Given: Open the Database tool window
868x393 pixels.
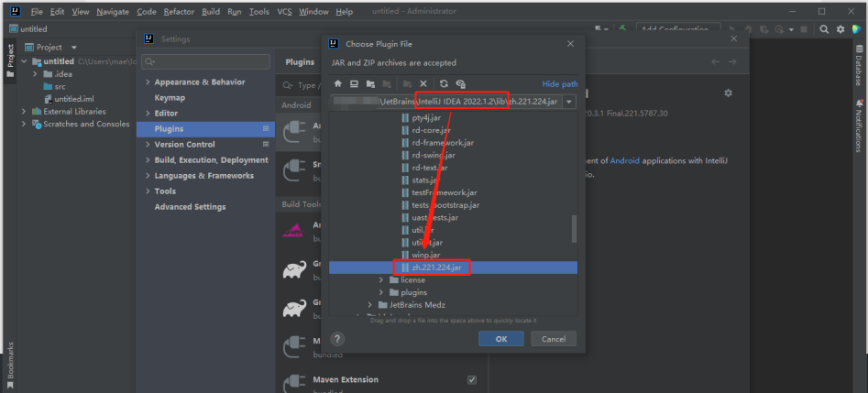Looking at the screenshot, I should (859, 66).
